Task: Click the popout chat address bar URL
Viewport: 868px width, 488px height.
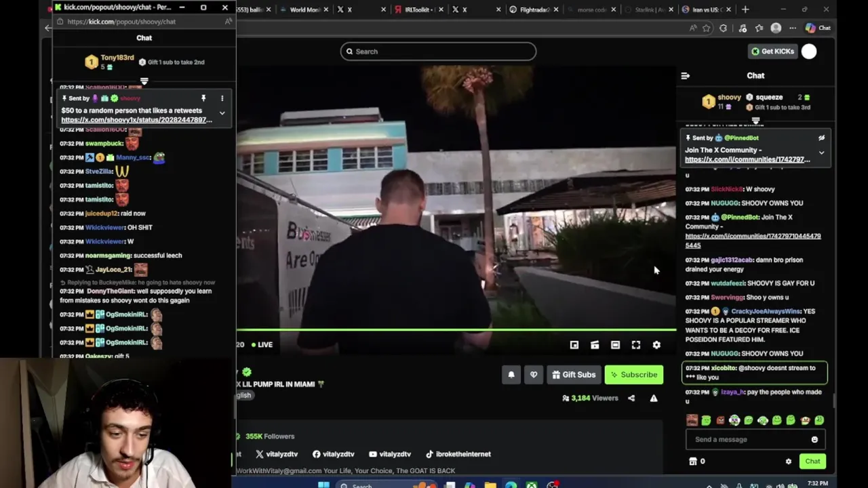Action: point(121,22)
